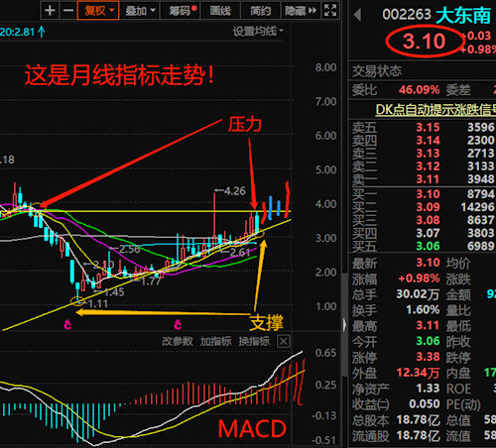Select the 画线 drawing tool
Viewport: 496px width, 448px height.
[x=220, y=11]
